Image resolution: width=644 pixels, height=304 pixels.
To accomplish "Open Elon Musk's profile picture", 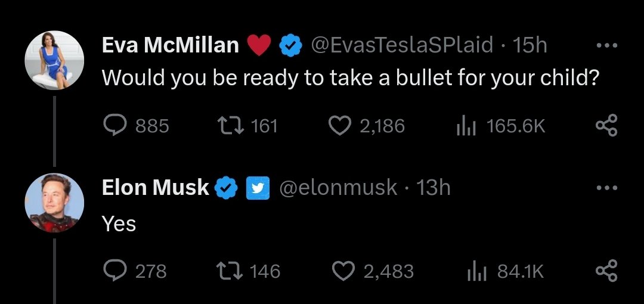I will pyautogui.click(x=54, y=203).
